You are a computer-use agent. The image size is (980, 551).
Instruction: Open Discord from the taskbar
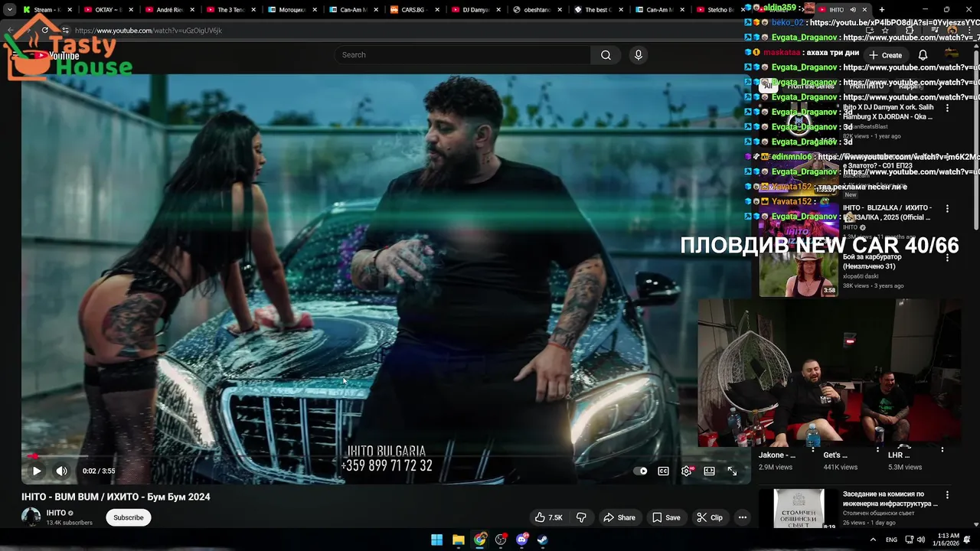[522, 540]
